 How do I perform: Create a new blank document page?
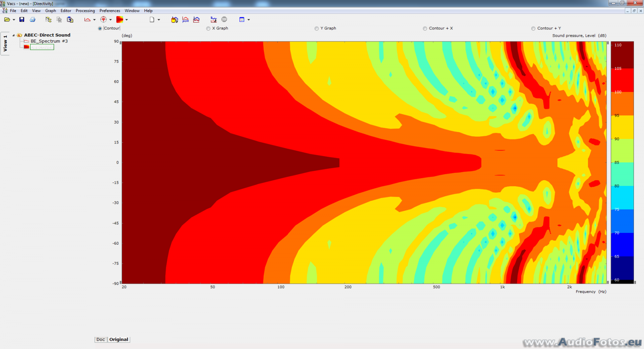pos(152,19)
